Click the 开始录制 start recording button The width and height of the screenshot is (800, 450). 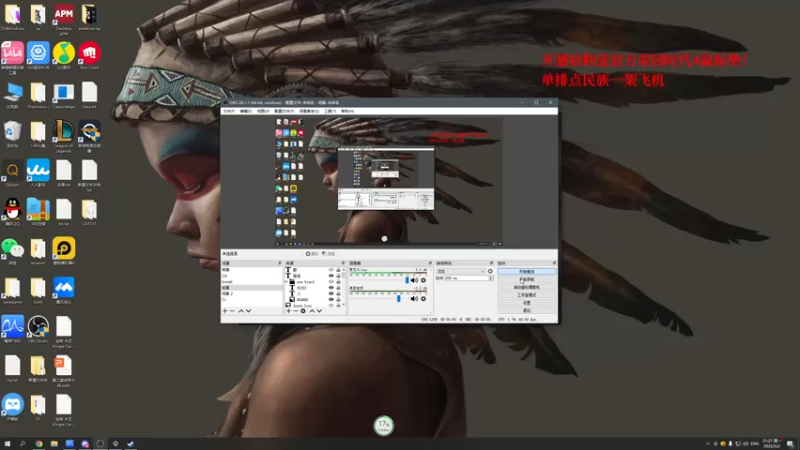pos(527,279)
